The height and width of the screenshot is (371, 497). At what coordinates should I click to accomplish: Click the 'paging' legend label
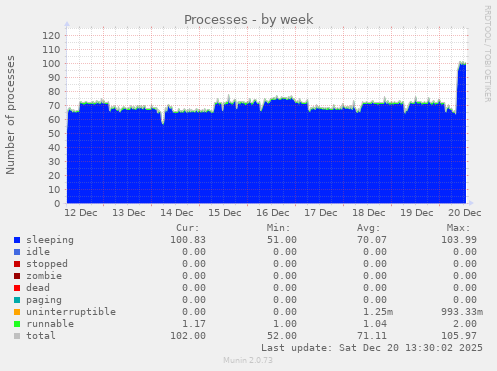44,300
